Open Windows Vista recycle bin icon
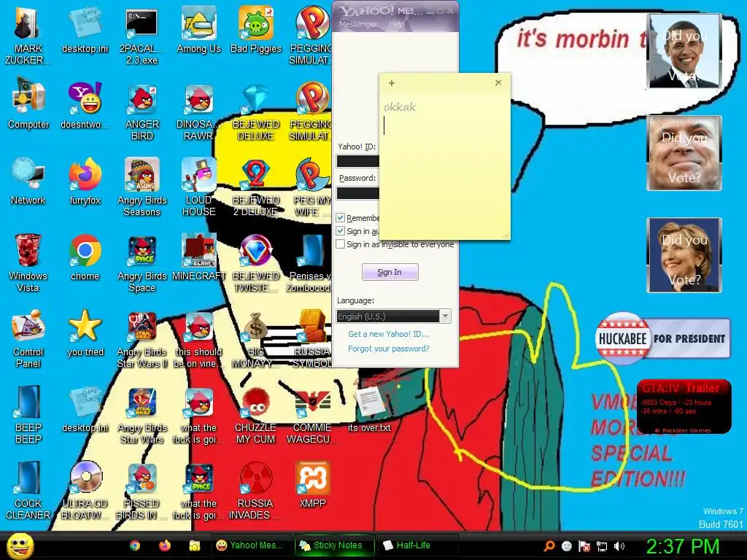747x560 pixels. [x=28, y=262]
